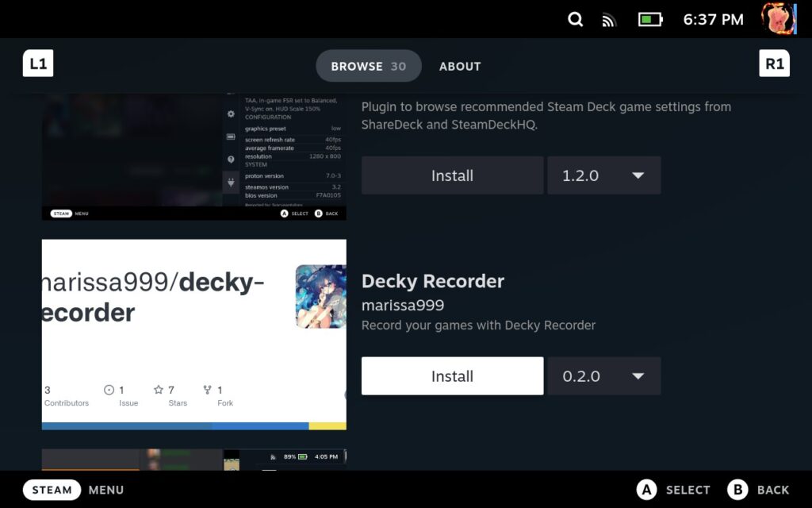Install the ShareDeck settings plugin version 1.2.0
This screenshot has height=508, width=812.
[452, 175]
